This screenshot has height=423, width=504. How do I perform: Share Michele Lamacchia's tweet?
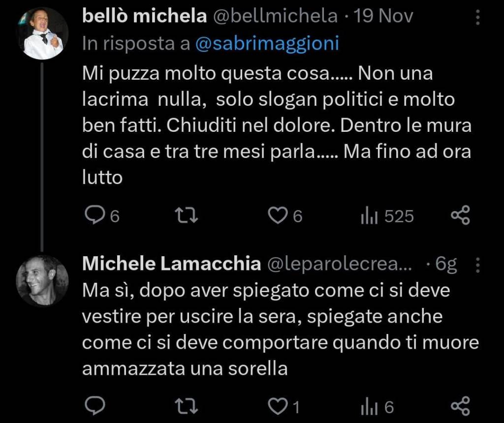461,407
